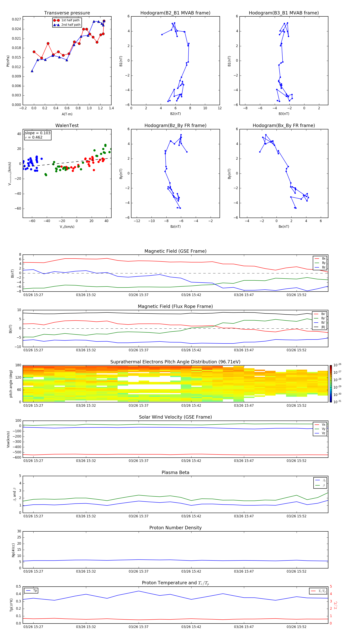Click "03/26 15:52" tick under Plasma Beta
351x644 pixels.
pyautogui.click(x=296, y=516)
